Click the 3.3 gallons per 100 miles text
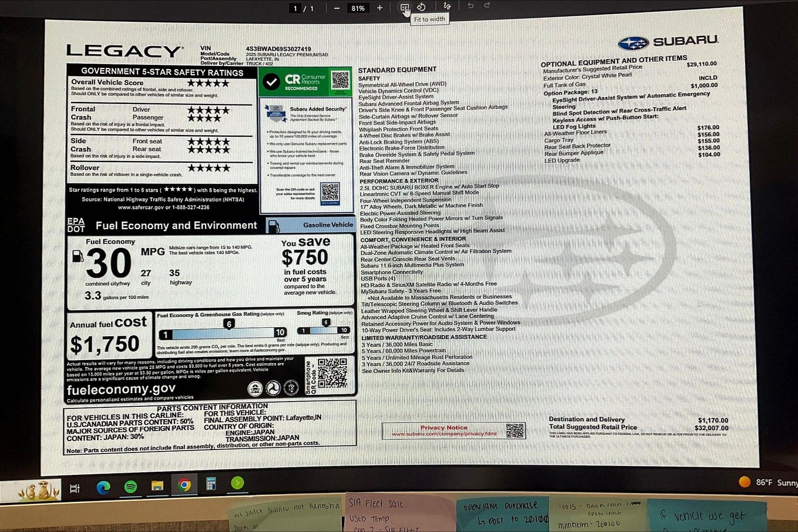Viewport: 798px width, 532px height. (x=116, y=296)
